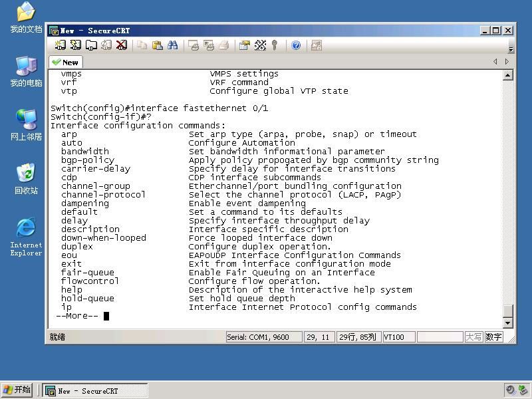Click the 'carrier-delay' command text
This screenshot has height=399, width=532.
coord(96,169)
